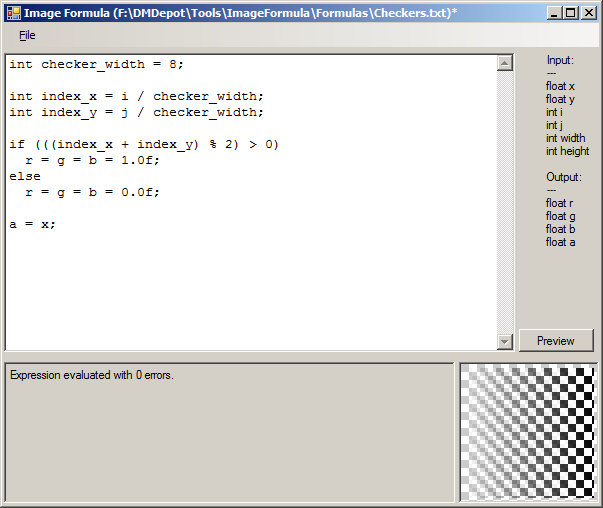
Task: Click the 'else' keyword line in code
Action: click(25, 176)
